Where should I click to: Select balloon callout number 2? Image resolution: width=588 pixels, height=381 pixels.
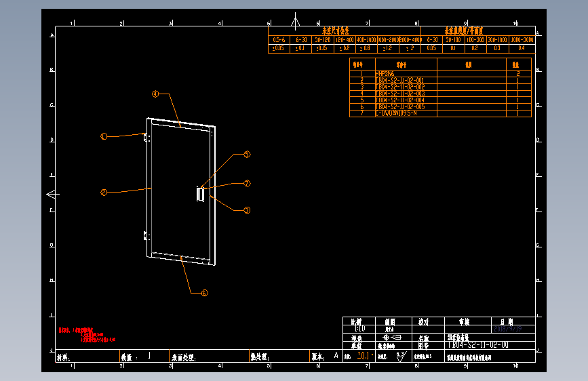(x=104, y=193)
